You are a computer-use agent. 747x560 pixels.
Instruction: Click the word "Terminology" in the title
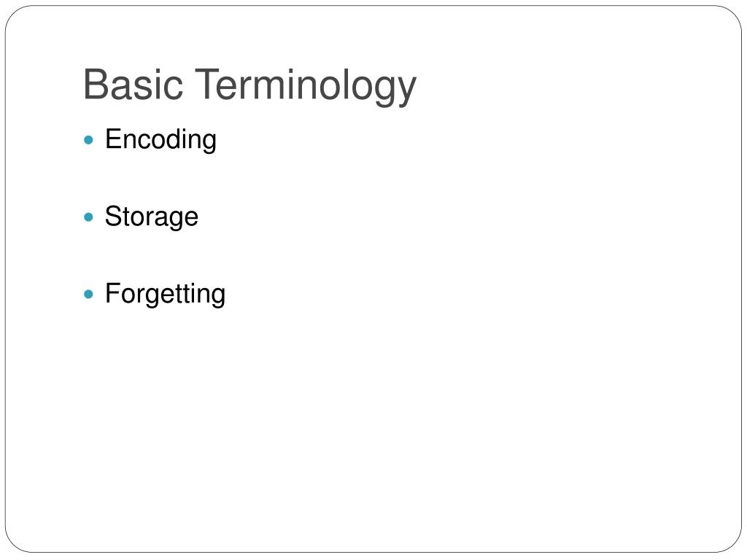(306, 87)
